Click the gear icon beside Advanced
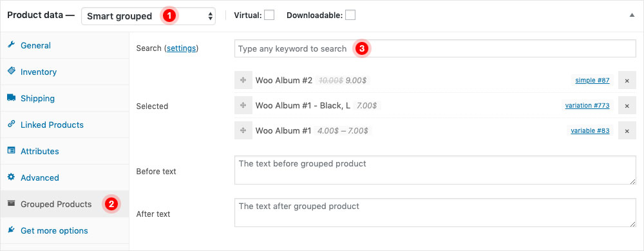This screenshot has width=644, height=251. (x=11, y=177)
